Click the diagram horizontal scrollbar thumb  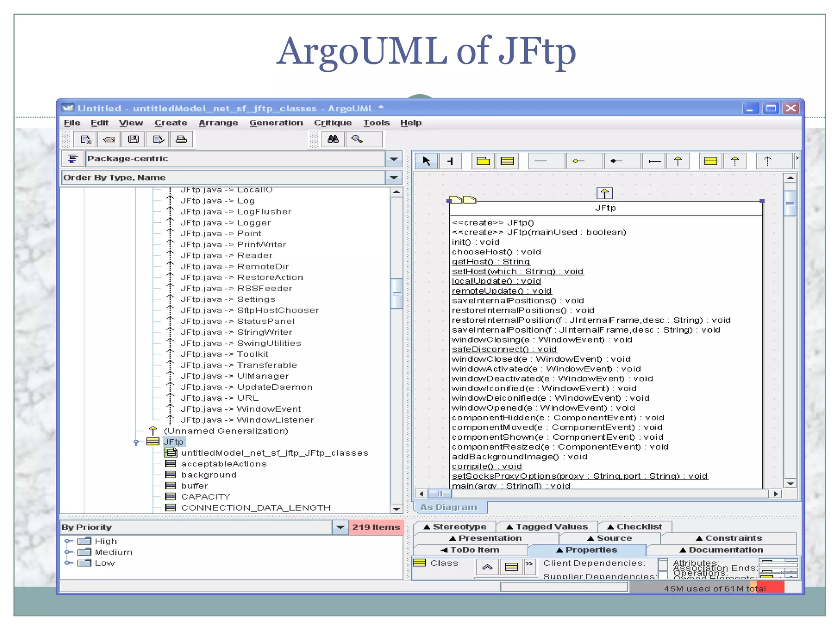click(x=440, y=494)
